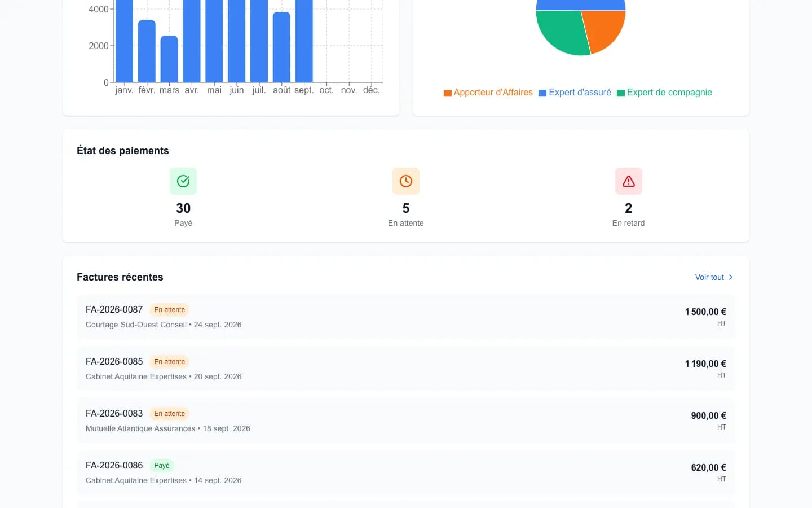Click the red warning En retard icon
The image size is (812, 508).
[628, 181]
